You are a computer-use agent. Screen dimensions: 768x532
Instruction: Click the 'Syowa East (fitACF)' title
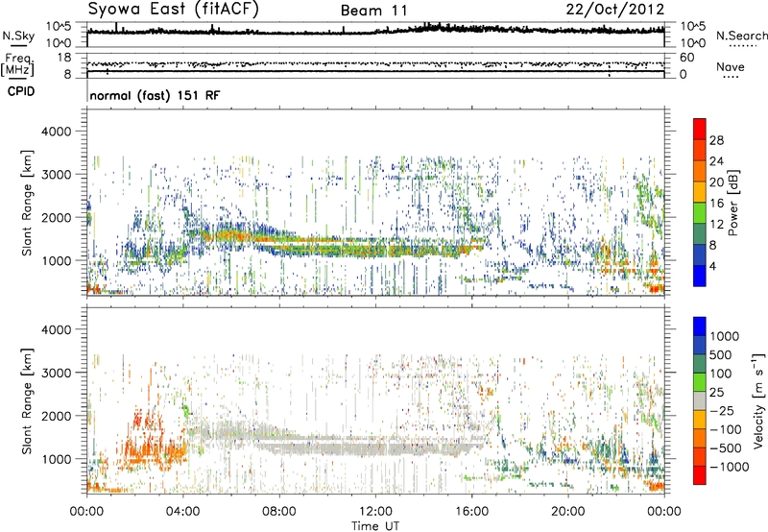[x=174, y=10]
